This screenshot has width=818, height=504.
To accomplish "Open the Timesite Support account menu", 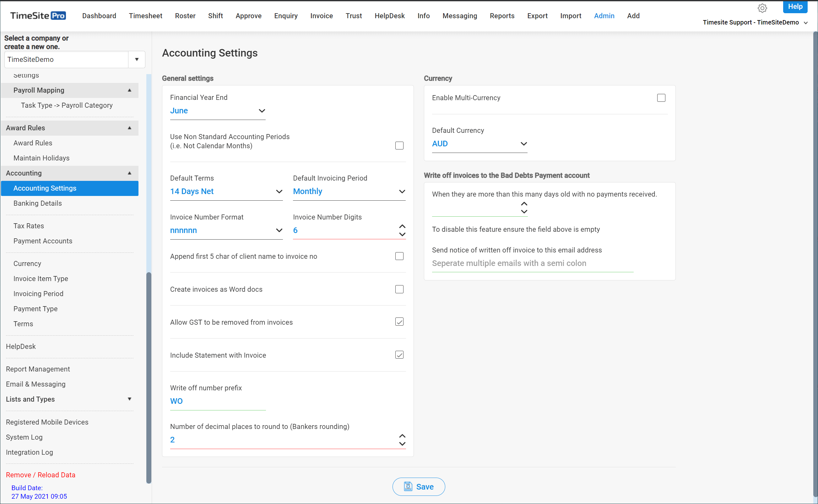I will point(755,22).
